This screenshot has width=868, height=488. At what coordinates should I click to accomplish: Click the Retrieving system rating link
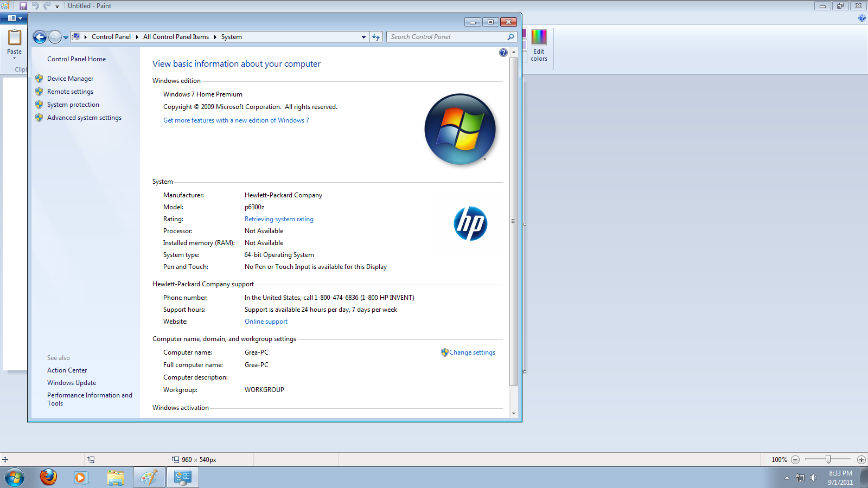click(x=279, y=219)
